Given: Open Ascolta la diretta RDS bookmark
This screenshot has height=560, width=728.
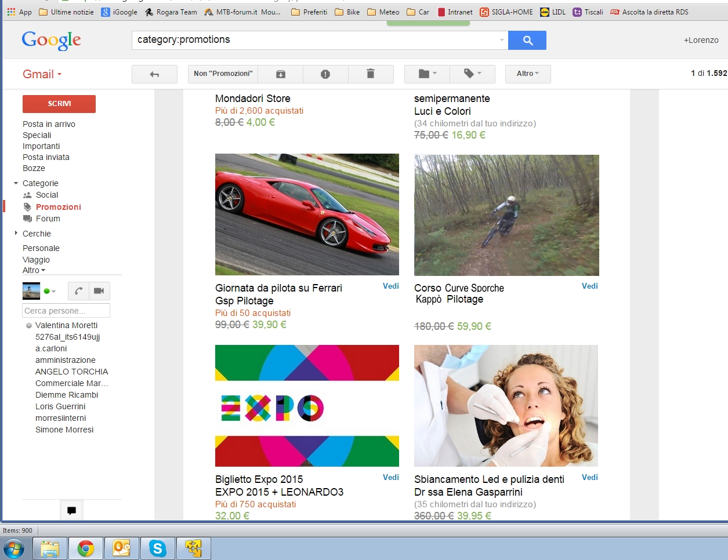Looking at the screenshot, I should (x=649, y=12).
